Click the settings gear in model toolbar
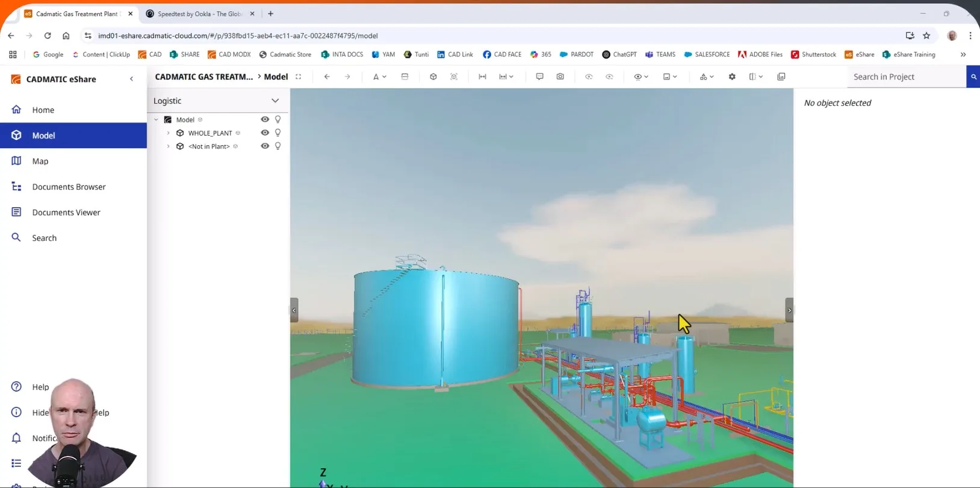Viewport: 980px width, 488px height. pos(732,77)
